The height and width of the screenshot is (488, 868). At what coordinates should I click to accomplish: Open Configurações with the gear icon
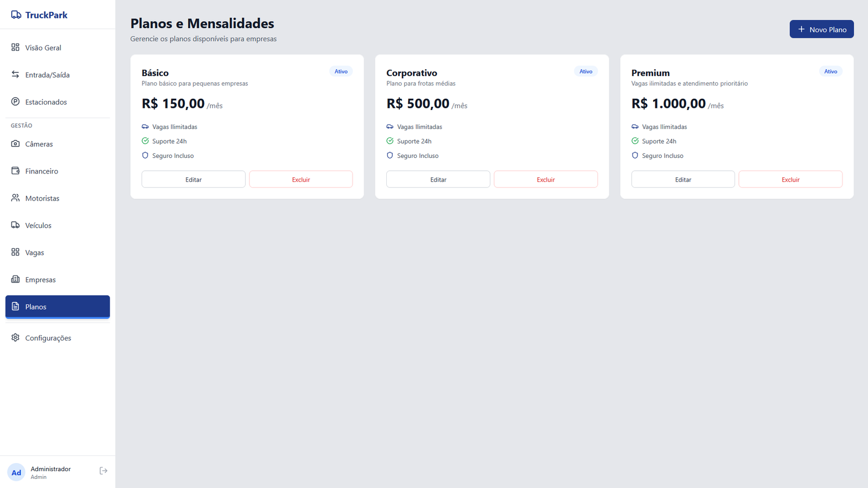coord(15,337)
